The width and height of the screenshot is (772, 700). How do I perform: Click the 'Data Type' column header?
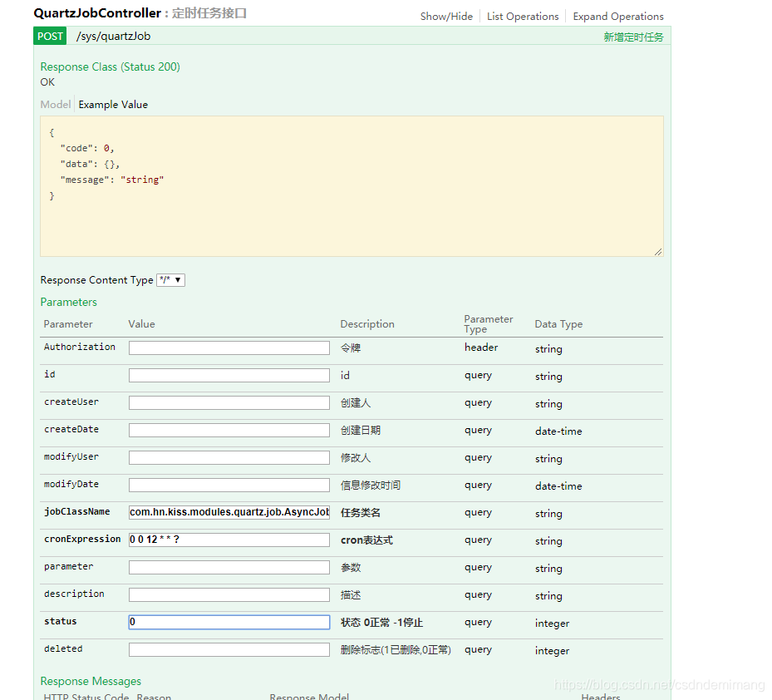point(558,324)
